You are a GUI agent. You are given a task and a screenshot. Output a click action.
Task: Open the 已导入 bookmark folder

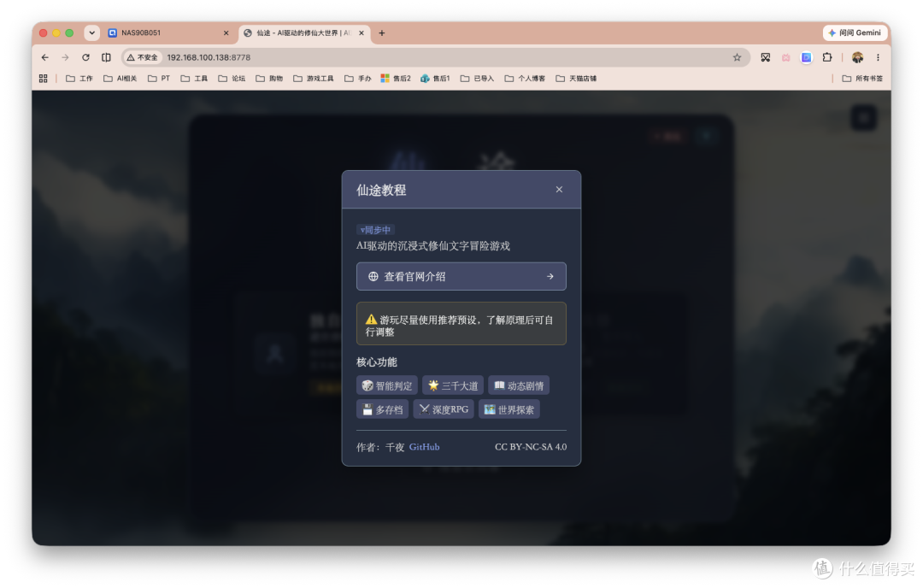(x=478, y=79)
